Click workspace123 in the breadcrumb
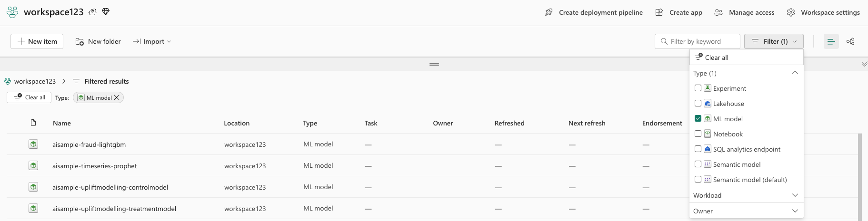Screen dimensions: 868x221 35,81
